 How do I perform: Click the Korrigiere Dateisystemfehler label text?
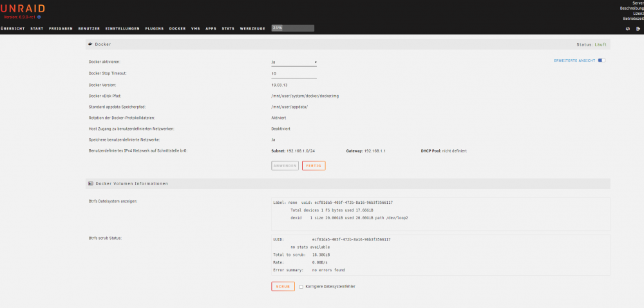click(330, 287)
